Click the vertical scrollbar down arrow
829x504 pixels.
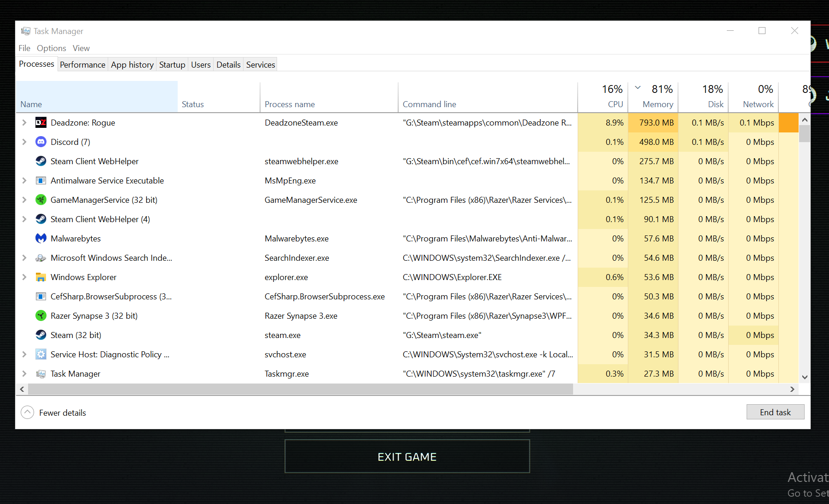point(805,377)
